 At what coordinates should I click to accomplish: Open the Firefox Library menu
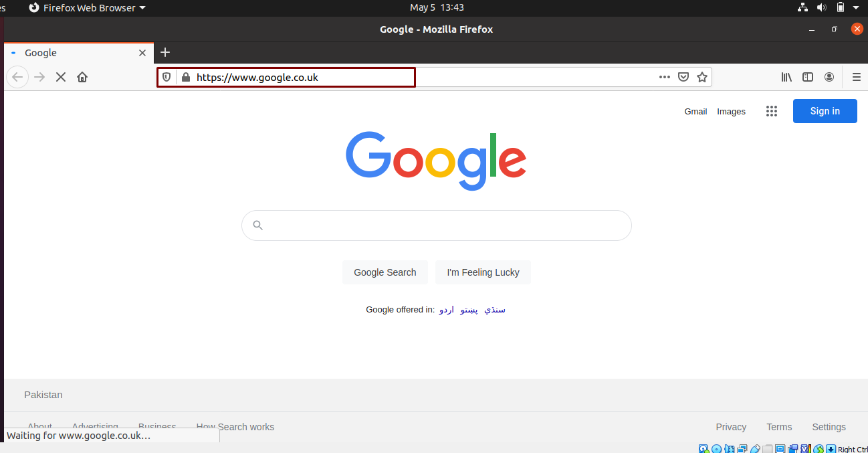pos(786,77)
